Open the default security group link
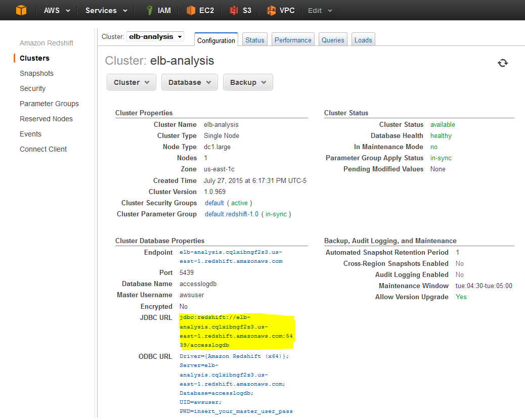Image resolution: width=525 pixels, height=420 pixels. (x=214, y=203)
